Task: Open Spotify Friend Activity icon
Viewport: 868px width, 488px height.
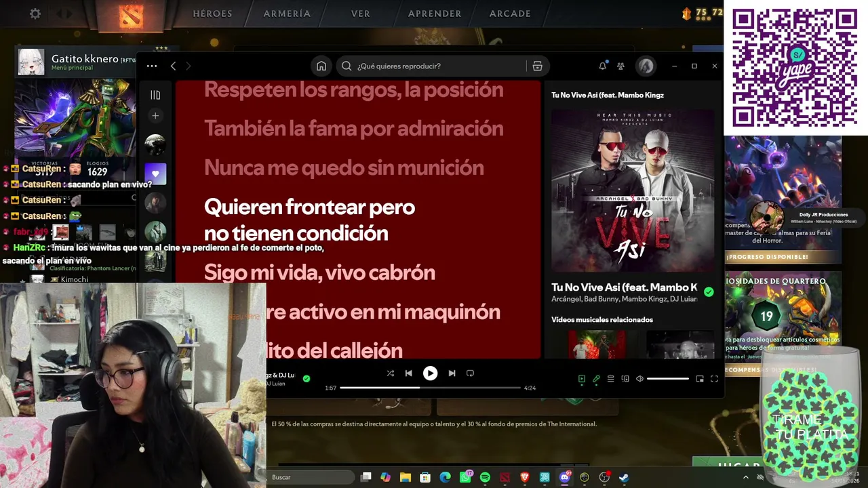Action: (620, 66)
